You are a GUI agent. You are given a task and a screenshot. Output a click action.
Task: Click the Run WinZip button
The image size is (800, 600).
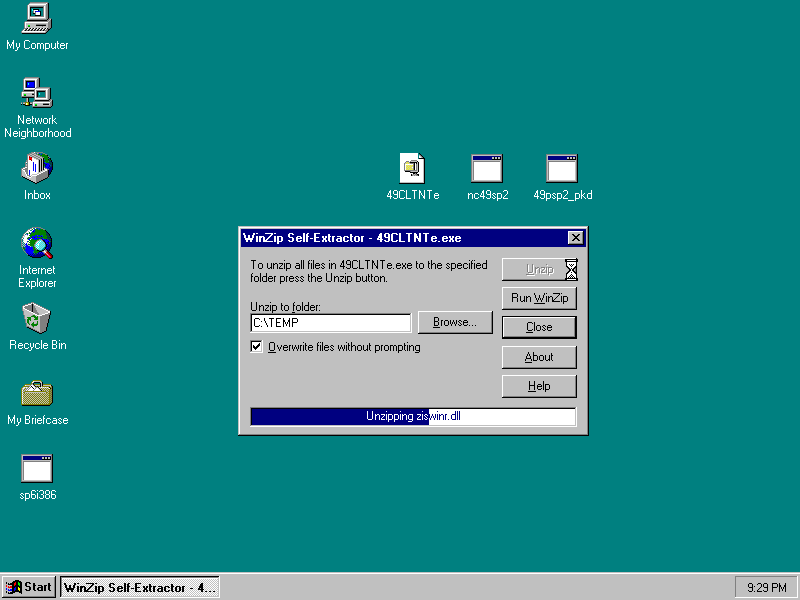pyautogui.click(x=539, y=298)
